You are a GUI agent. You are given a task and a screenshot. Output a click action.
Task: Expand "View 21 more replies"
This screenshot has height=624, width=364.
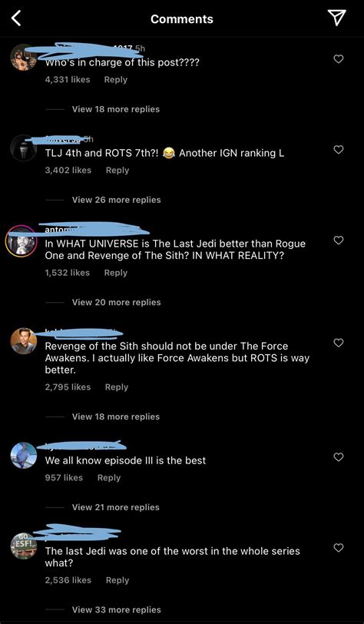(x=115, y=507)
